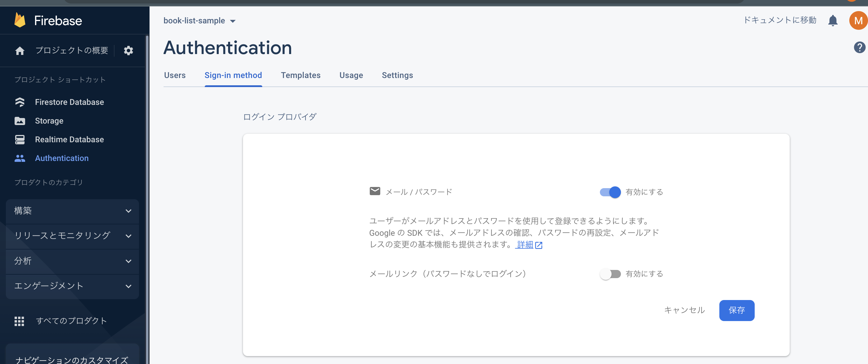Open the 詳細 documentation link
868x364 pixels.
click(x=524, y=245)
